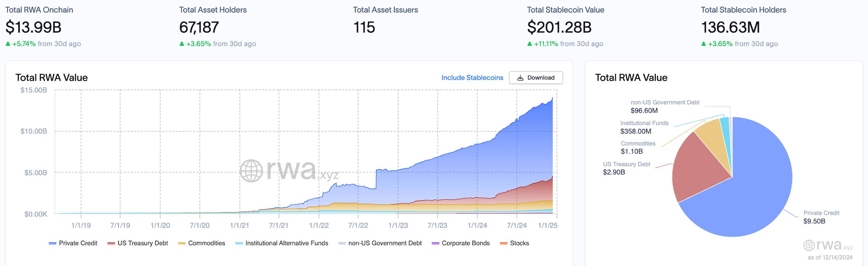Click the non-US Government Debt legend swatch
The width and height of the screenshot is (868, 266).
click(x=342, y=243)
